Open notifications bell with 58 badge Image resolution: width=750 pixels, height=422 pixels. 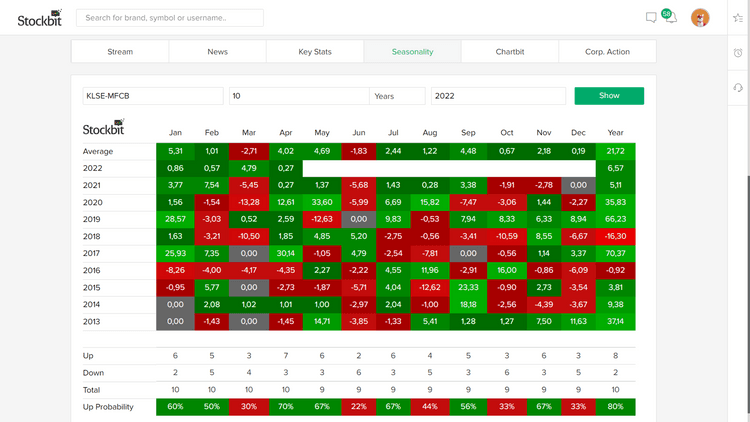click(x=670, y=17)
